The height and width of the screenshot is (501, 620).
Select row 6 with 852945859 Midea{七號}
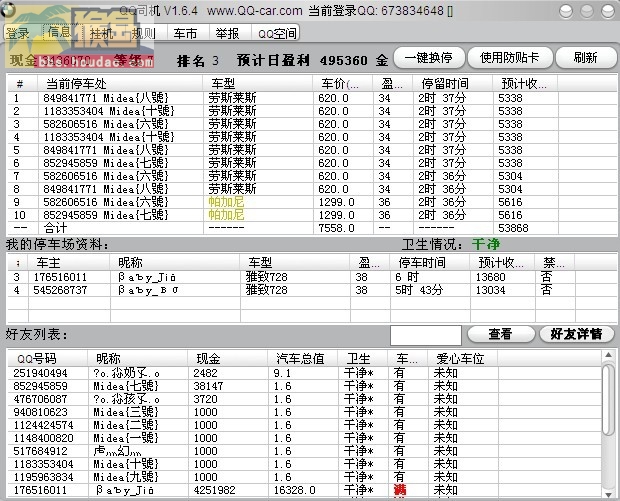(312, 163)
